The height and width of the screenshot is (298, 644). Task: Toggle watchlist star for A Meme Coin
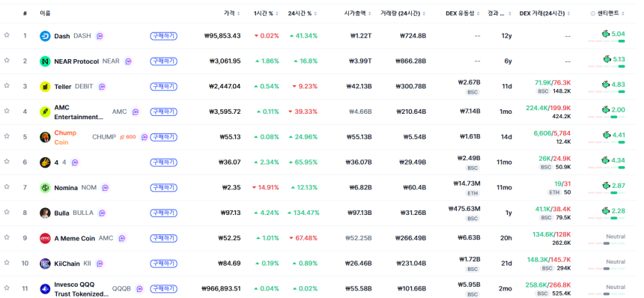coord(7,237)
